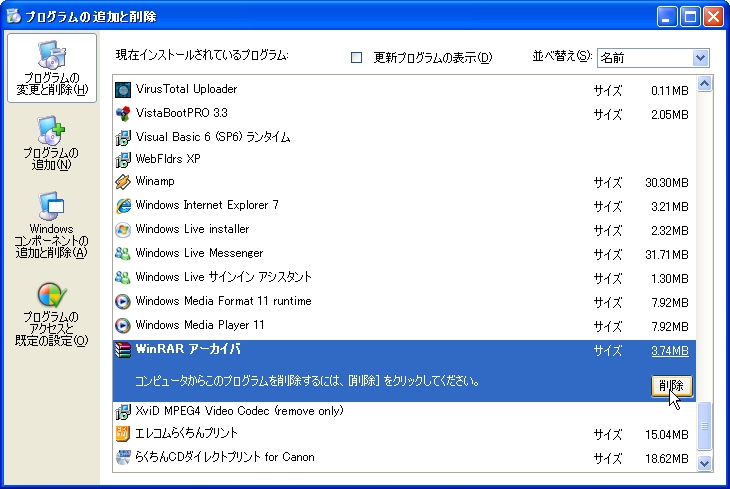Close the プログラムの追加と削除 window
Viewport: 730px width, 489px height.
[x=713, y=17]
